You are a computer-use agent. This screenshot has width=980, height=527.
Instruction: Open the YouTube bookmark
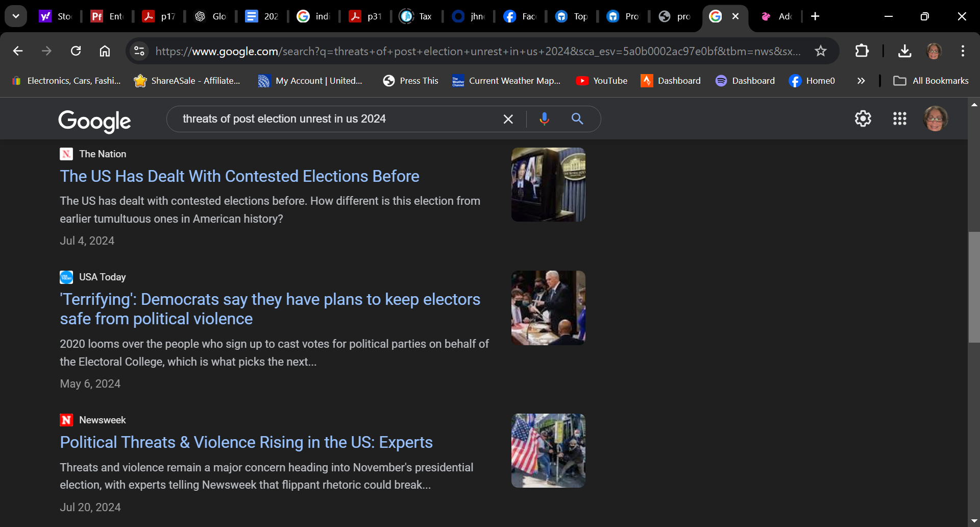tap(601, 81)
